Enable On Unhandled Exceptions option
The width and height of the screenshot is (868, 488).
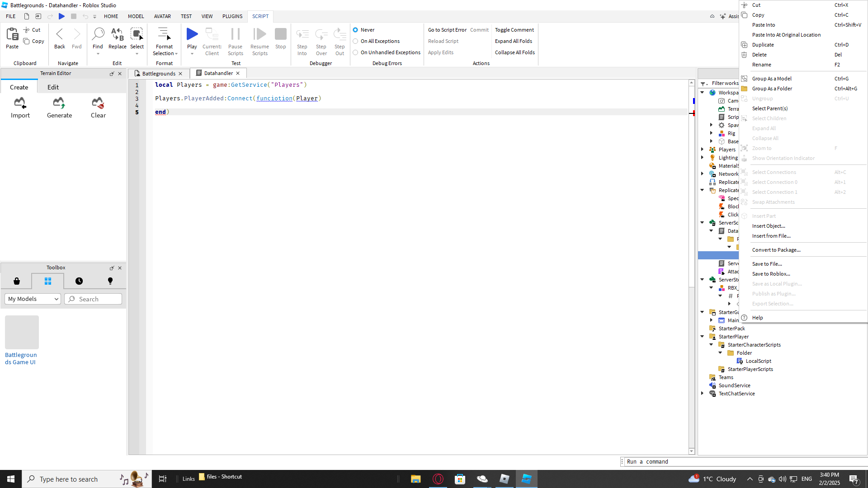coord(356,52)
